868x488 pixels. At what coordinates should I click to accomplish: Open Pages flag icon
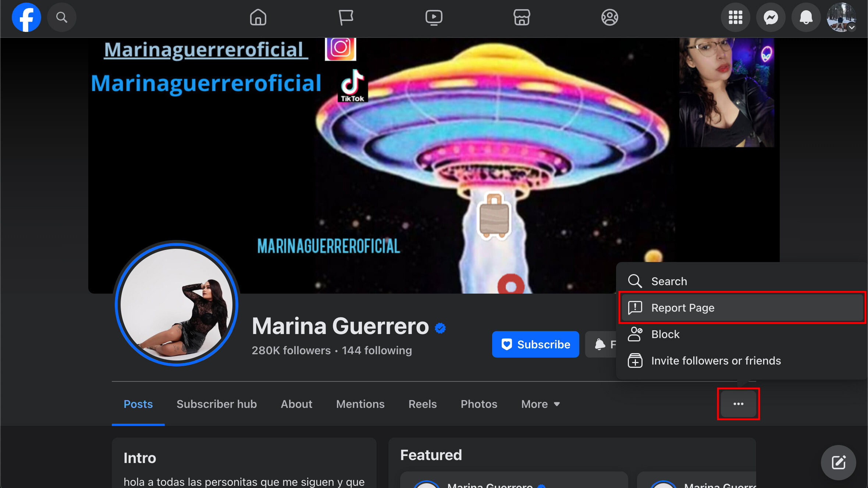click(346, 17)
